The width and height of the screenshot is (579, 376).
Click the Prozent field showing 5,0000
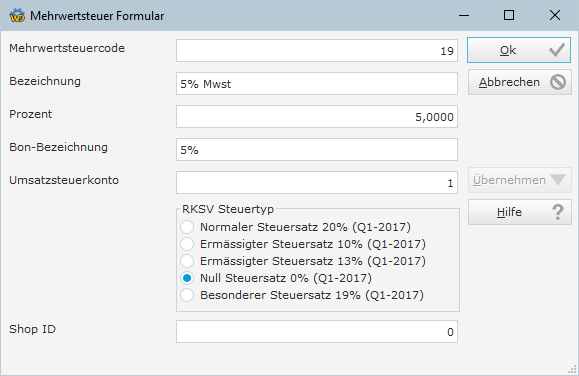point(317,117)
